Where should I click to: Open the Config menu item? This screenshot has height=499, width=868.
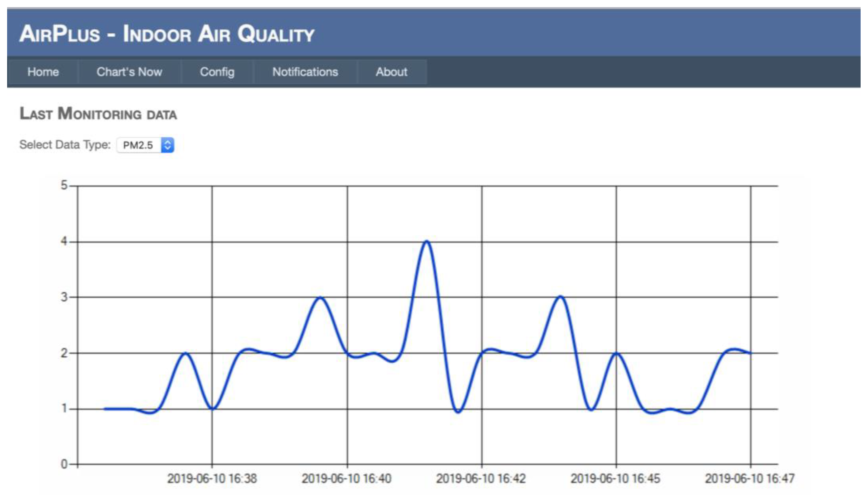pyautogui.click(x=217, y=72)
